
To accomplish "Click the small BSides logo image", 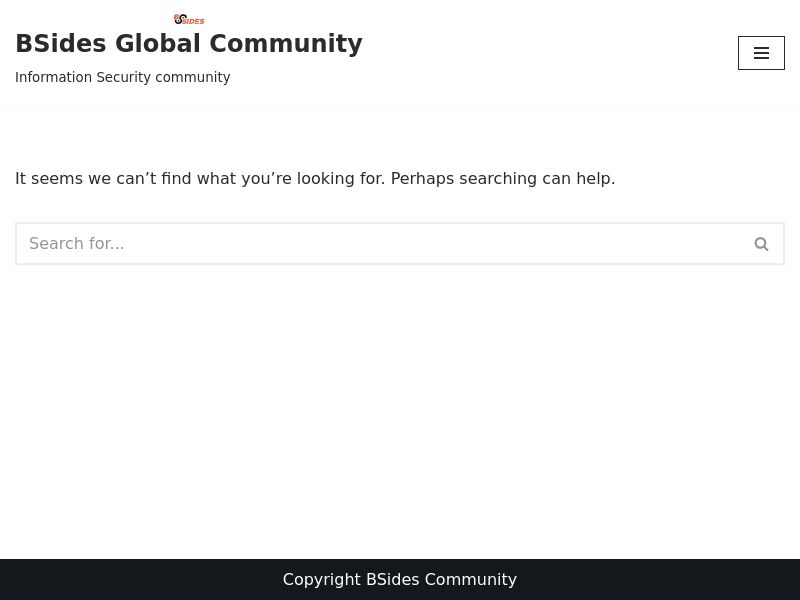I will click(x=189, y=19).
